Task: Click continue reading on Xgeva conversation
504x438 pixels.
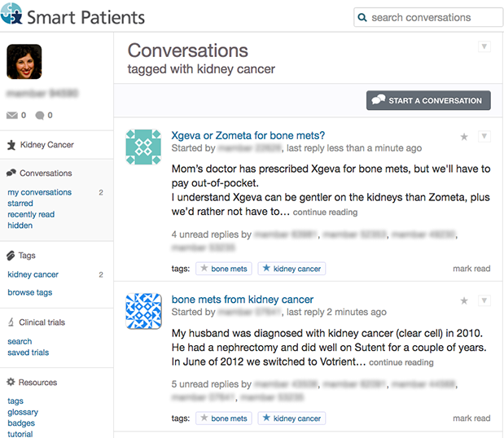Action: [325, 212]
